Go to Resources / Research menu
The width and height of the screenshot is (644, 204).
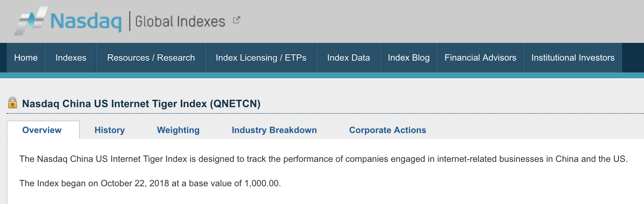coord(151,58)
